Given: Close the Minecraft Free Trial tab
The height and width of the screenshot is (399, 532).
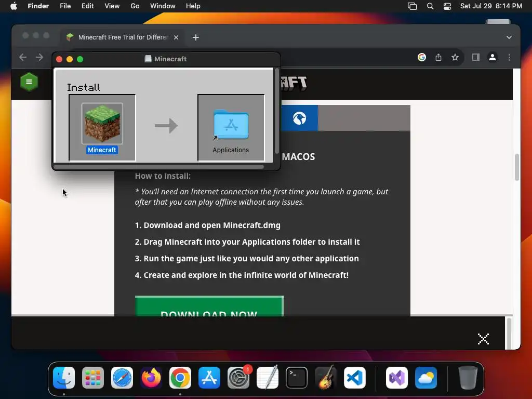Looking at the screenshot, I should click(x=176, y=37).
